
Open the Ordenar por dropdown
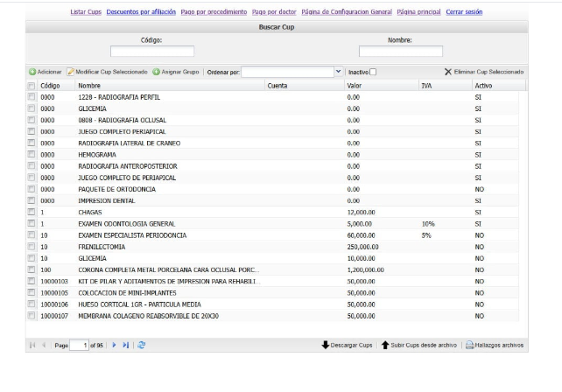(340, 71)
